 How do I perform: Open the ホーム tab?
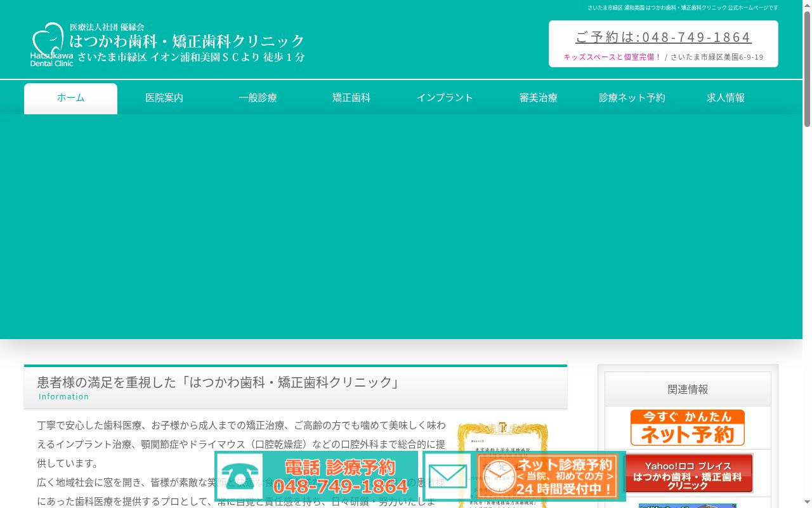pyautogui.click(x=70, y=98)
